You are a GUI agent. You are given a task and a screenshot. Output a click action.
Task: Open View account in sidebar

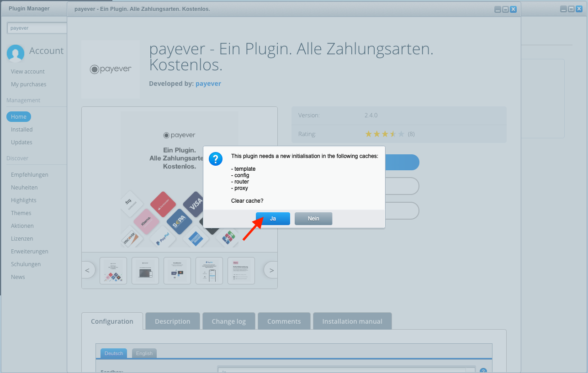click(x=28, y=71)
